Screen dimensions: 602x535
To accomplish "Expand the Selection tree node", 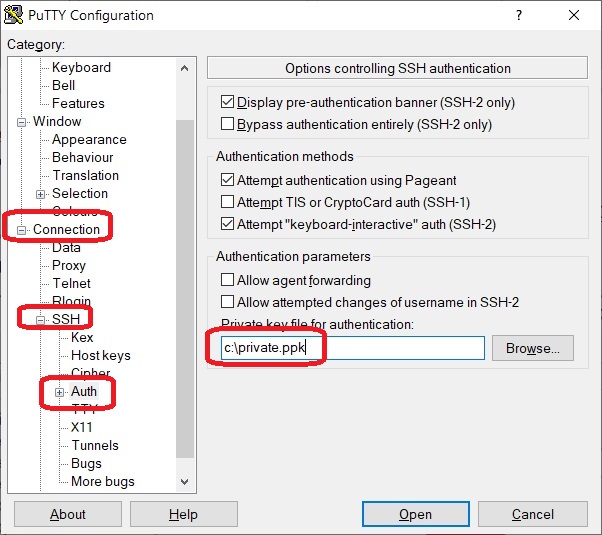I will (40, 194).
